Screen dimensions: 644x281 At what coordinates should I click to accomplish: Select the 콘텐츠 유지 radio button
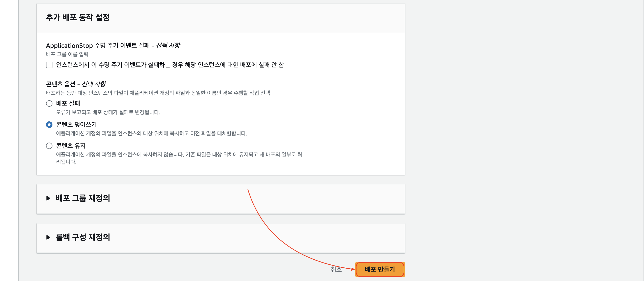coord(49,146)
